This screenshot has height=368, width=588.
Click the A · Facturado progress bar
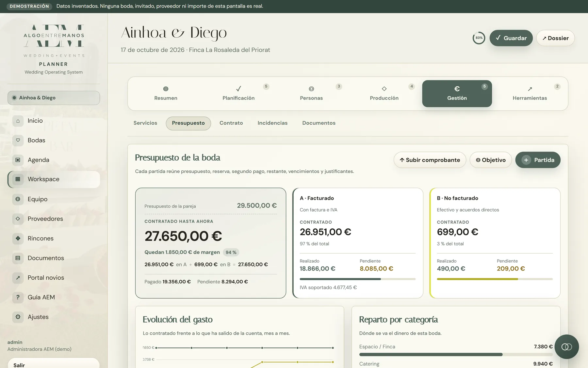[x=358, y=279]
